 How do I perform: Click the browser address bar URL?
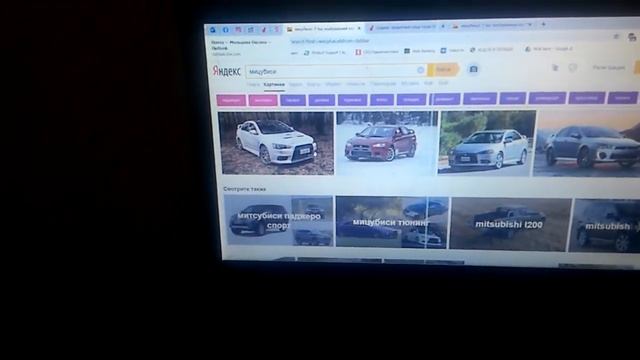coord(330,41)
